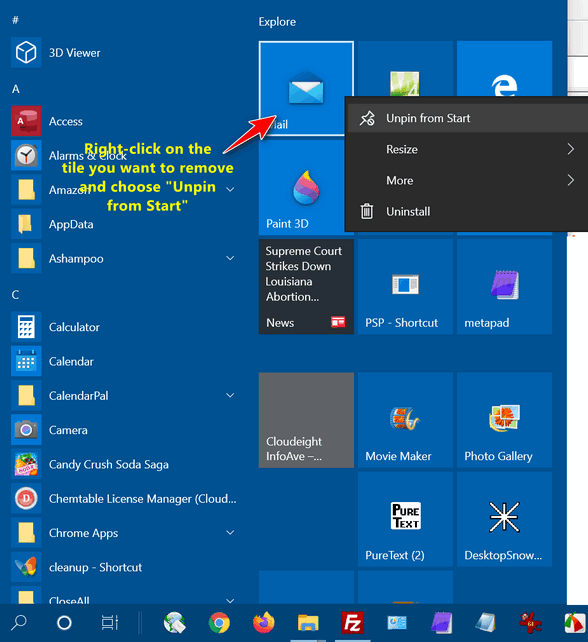
Task: Open Candy Crush Soda Saga icon
Action: point(26,464)
